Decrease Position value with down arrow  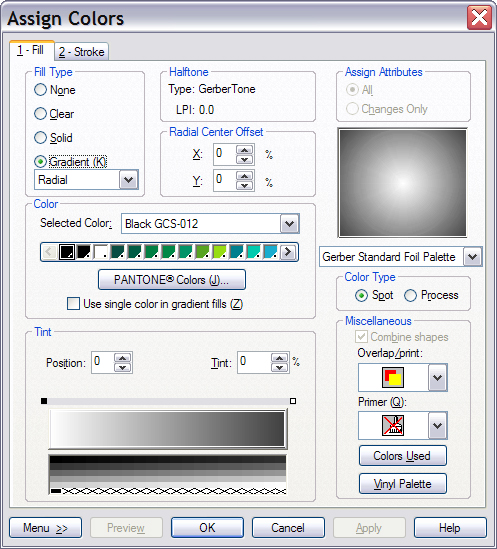(123, 367)
